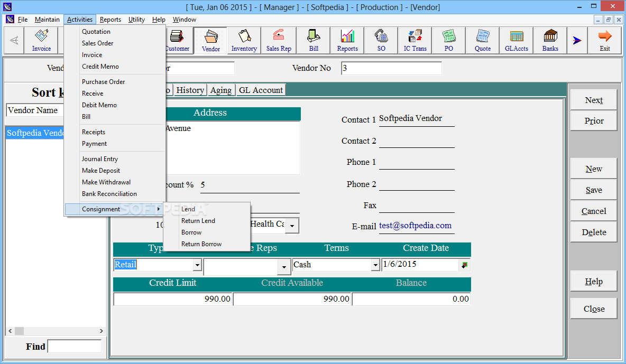This screenshot has height=364, width=626.
Task: Click the Credit Limit field showing 990.00
Action: pyautogui.click(x=172, y=299)
